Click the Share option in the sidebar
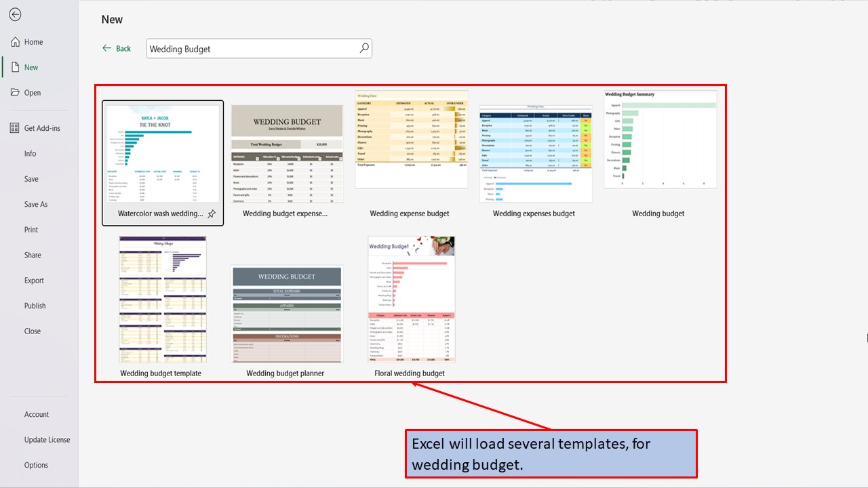 (32, 255)
